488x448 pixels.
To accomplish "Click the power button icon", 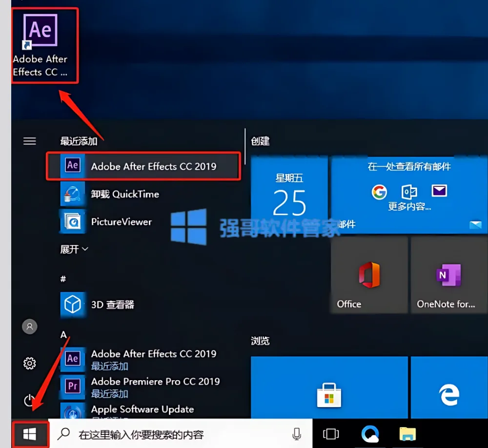I will (x=30, y=400).
